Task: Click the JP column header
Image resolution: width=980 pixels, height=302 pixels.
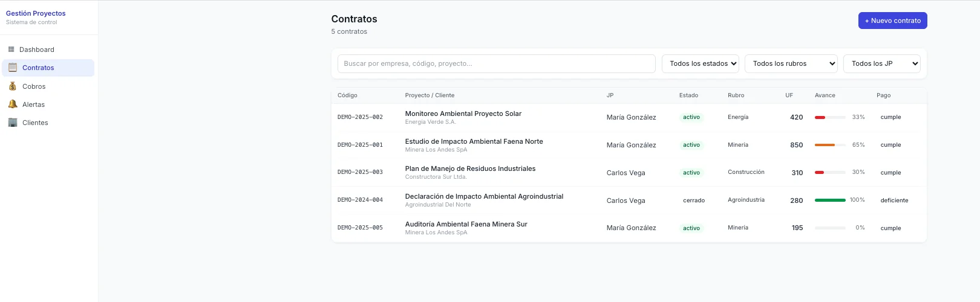Action: (x=610, y=95)
